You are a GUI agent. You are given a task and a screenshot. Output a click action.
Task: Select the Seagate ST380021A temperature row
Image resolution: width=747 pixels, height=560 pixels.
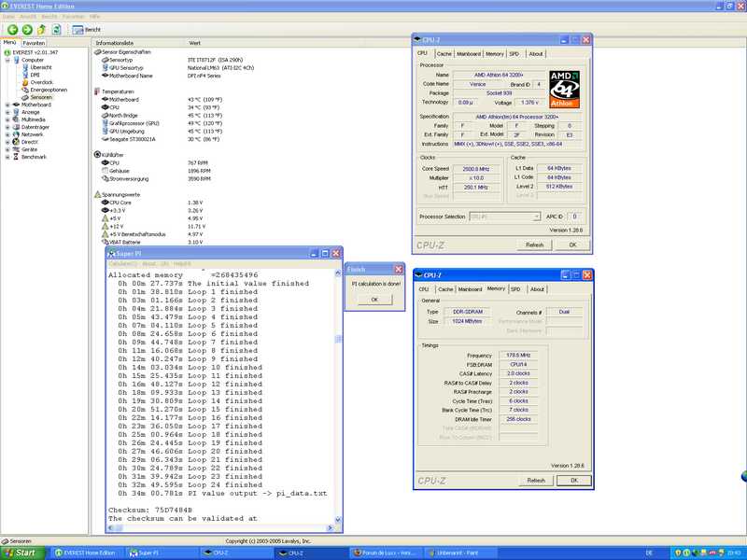pyautogui.click(x=129, y=139)
